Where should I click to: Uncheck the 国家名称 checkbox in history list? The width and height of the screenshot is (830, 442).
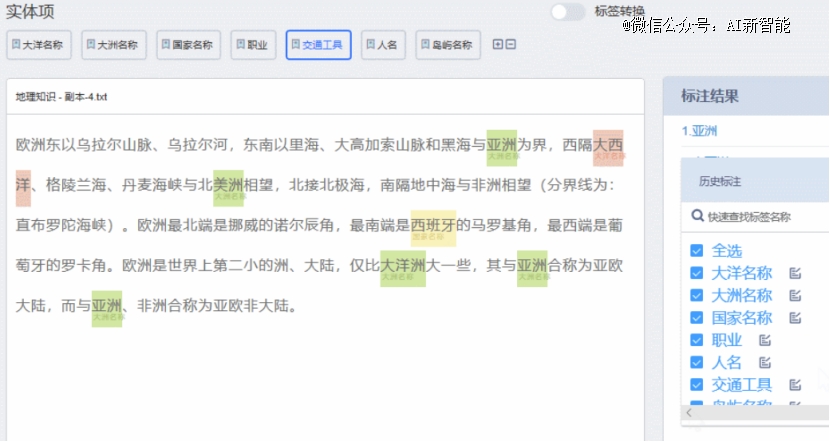pyautogui.click(x=697, y=318)
